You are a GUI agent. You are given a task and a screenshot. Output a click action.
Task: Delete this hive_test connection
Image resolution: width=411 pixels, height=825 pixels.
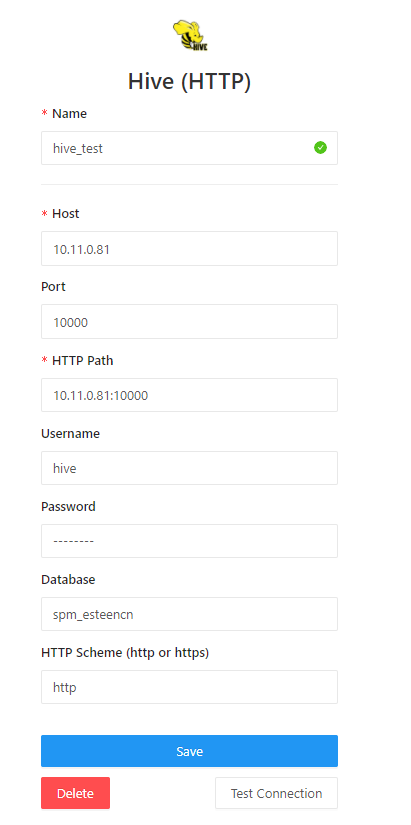(75, 793)
